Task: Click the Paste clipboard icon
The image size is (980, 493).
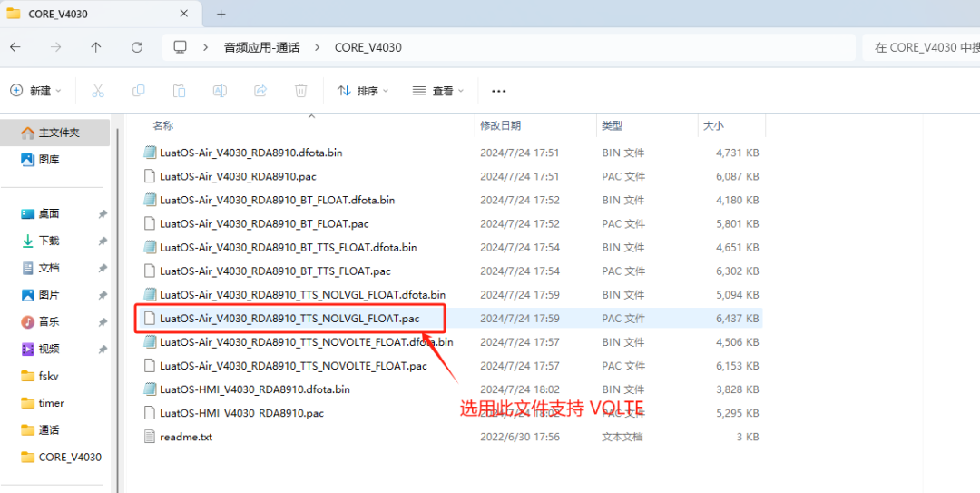Action: (179, 91)
